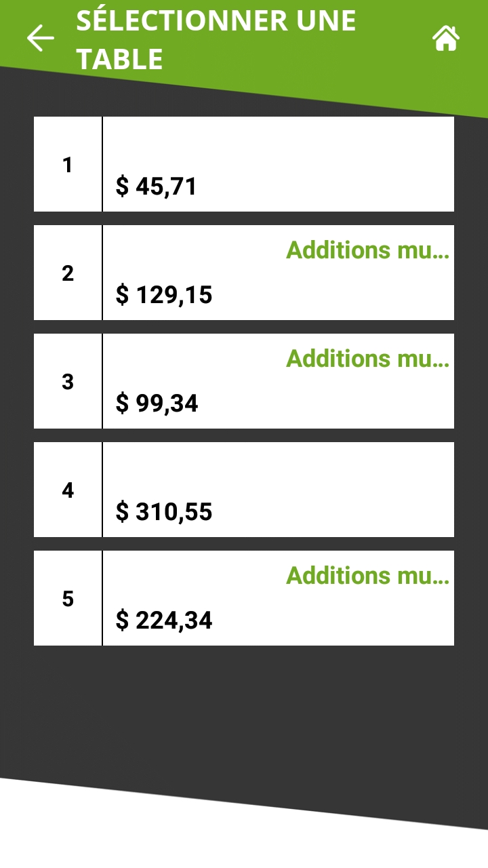This screenshot has width=488, height=868.
Task: Go to the home screen via house icon
Action: (446, 38)
